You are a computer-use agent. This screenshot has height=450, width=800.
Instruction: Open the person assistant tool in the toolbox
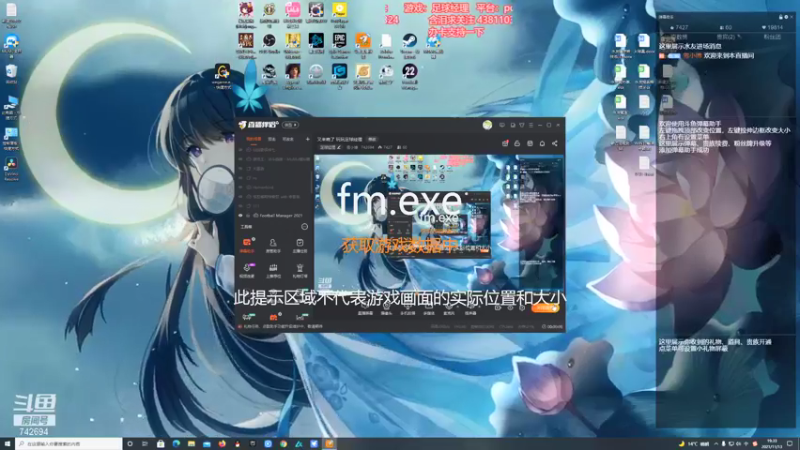click(x=273, y=245)
